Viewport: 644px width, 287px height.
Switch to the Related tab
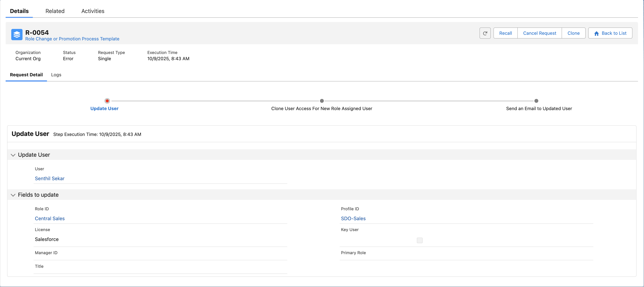tap(55, 11)
